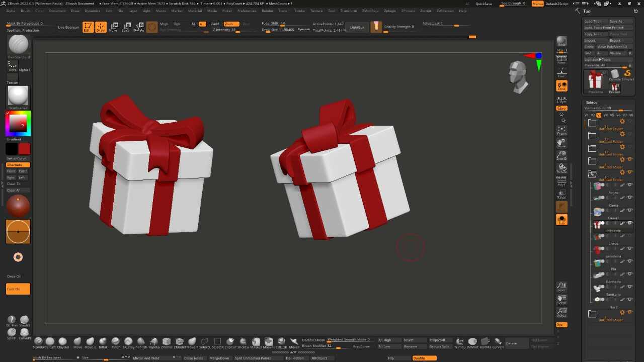Select the Standard brush in bottom shelf

coord(38,342)
